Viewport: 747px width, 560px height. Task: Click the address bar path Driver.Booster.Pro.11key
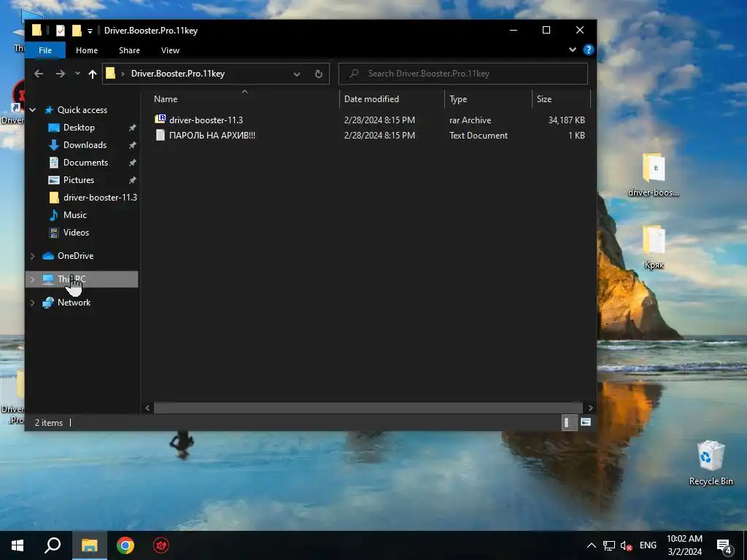pyautogui.click(x=178, y=74)
